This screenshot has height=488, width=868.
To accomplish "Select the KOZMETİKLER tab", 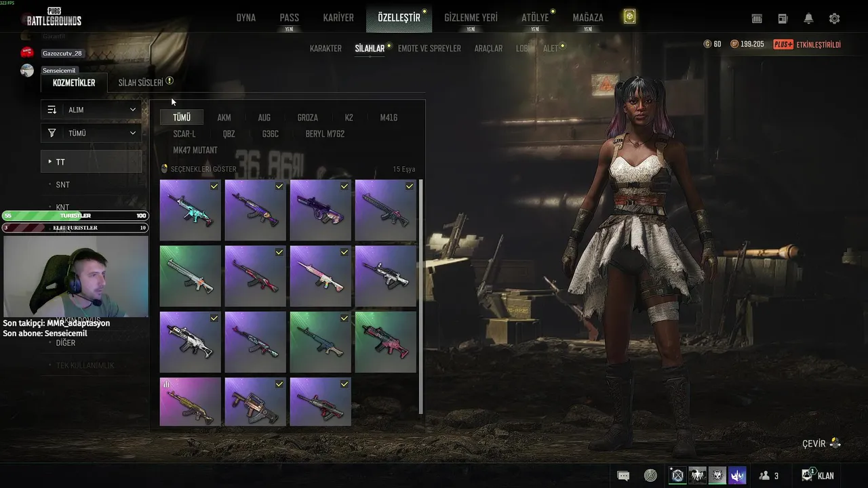I will 74,83.
